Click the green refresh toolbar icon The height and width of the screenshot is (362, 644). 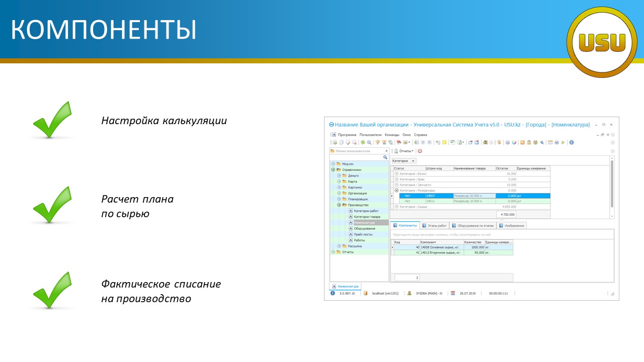pyautogui.click(x=363, y=142)
